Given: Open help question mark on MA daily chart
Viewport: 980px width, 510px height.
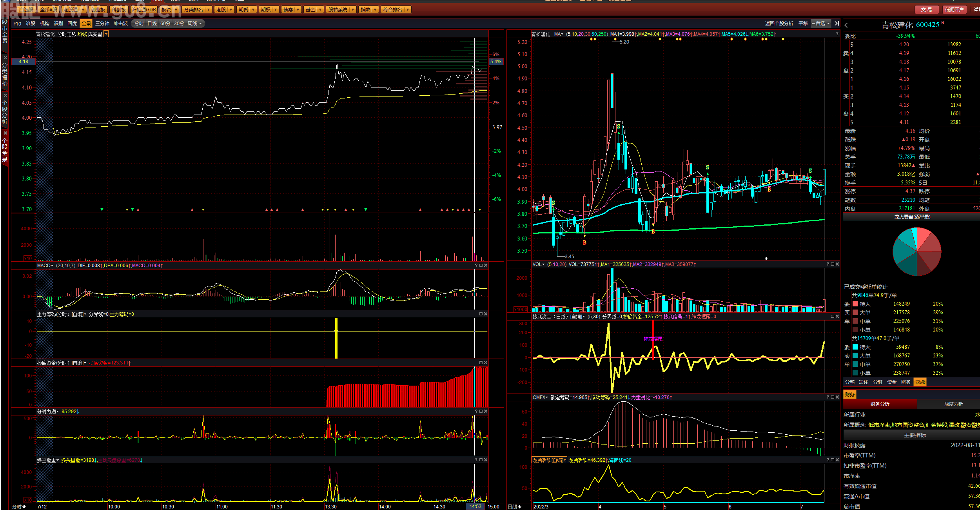Looking at the screenshot, I should pos(837,34).
